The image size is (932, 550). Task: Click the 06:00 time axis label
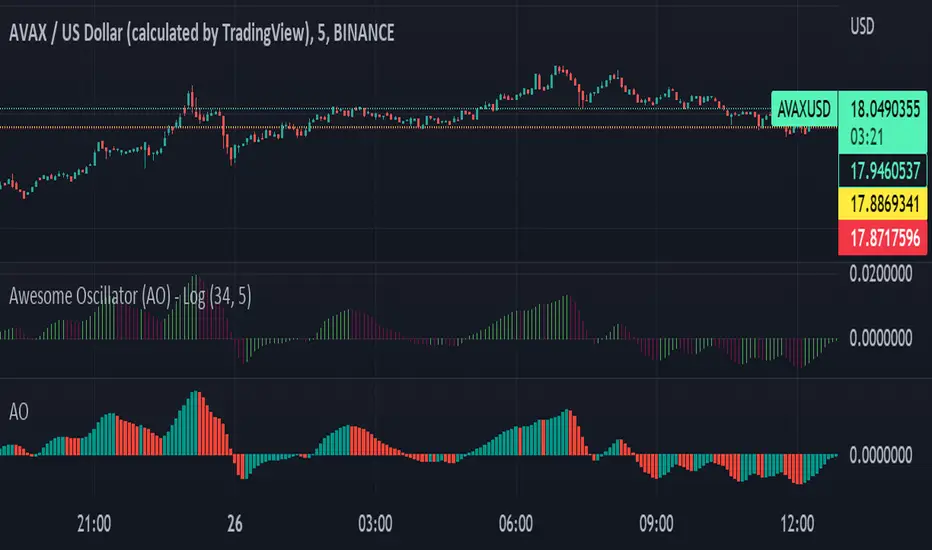[x=516, y=524]
